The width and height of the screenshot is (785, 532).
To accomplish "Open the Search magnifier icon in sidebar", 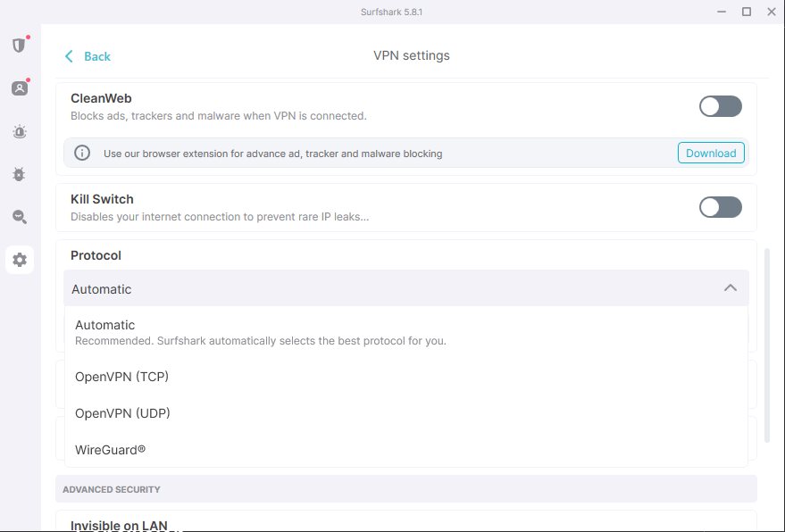I will pos(19,217).
